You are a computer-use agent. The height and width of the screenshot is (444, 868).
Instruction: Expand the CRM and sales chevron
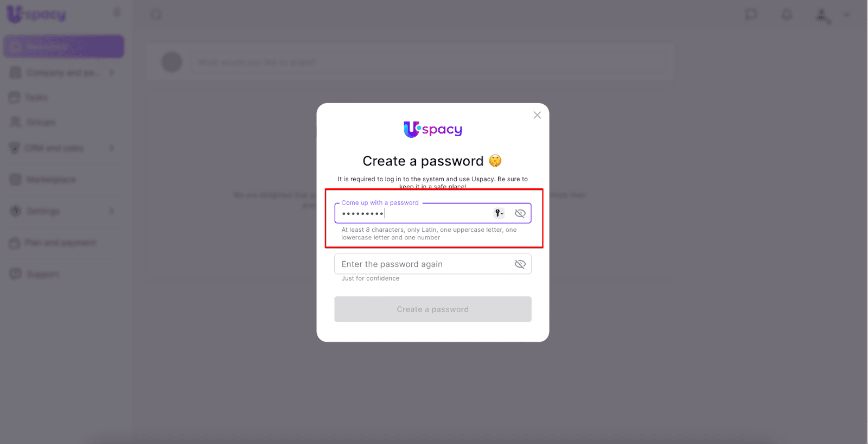(112, 148)
